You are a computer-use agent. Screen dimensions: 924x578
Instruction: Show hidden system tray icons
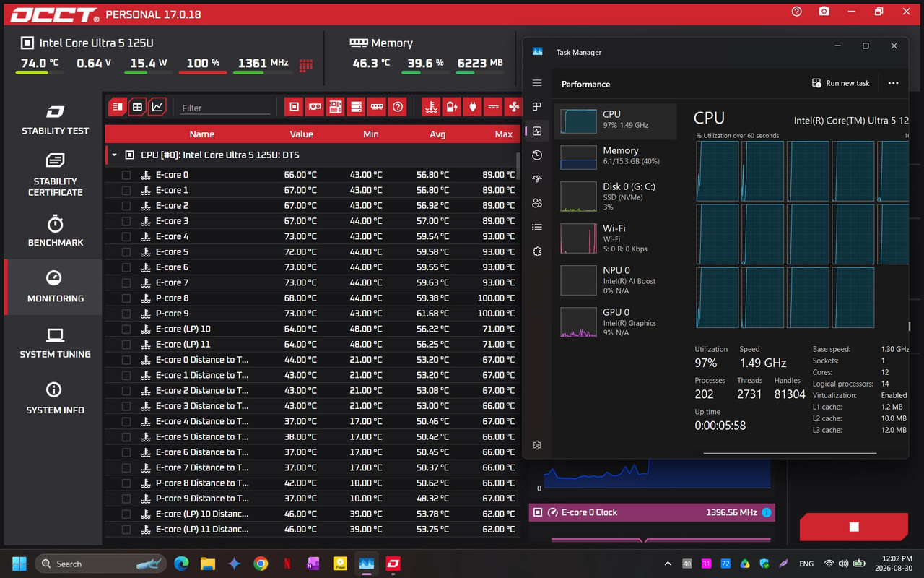pos(668,564)
